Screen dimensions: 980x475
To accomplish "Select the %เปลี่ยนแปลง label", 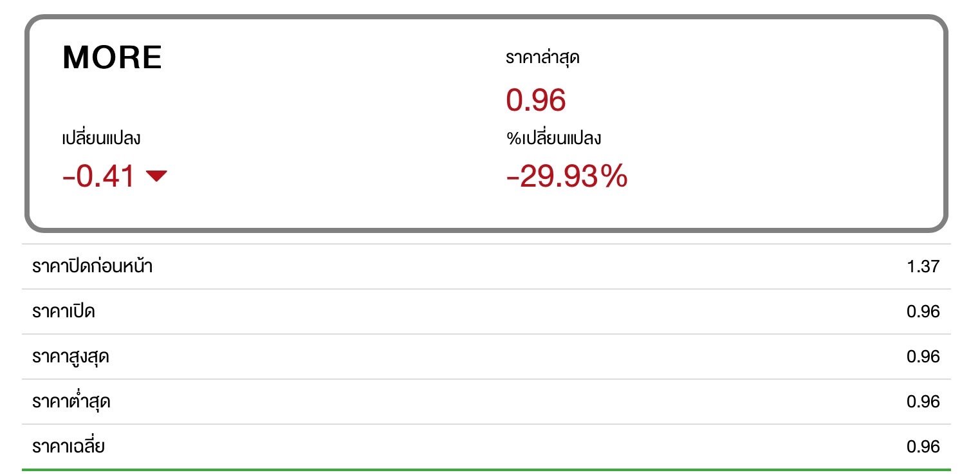I will [554, 138].
